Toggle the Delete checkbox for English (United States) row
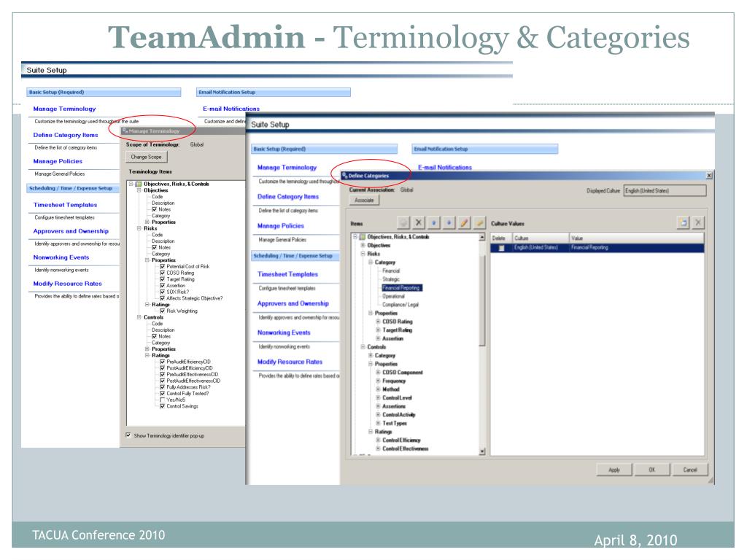Screen dimensions: 747x560 [501, 248]
